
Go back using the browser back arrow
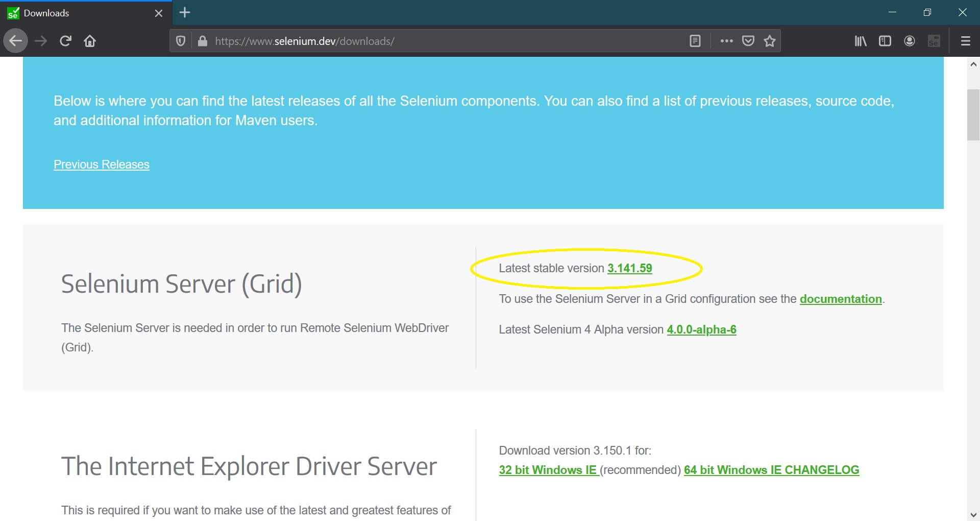coord(16,41)
